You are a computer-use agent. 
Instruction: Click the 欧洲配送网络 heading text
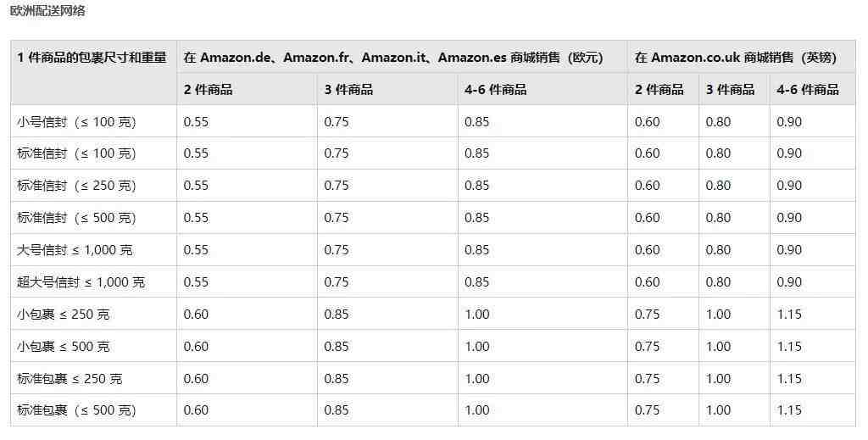(47, 11)
